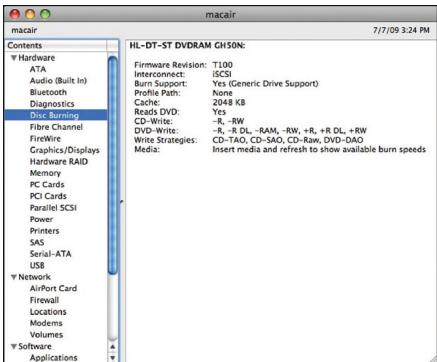The image size is (437, 362).
Task: Click the Contents column header
Action: click(x=56, y=45)
